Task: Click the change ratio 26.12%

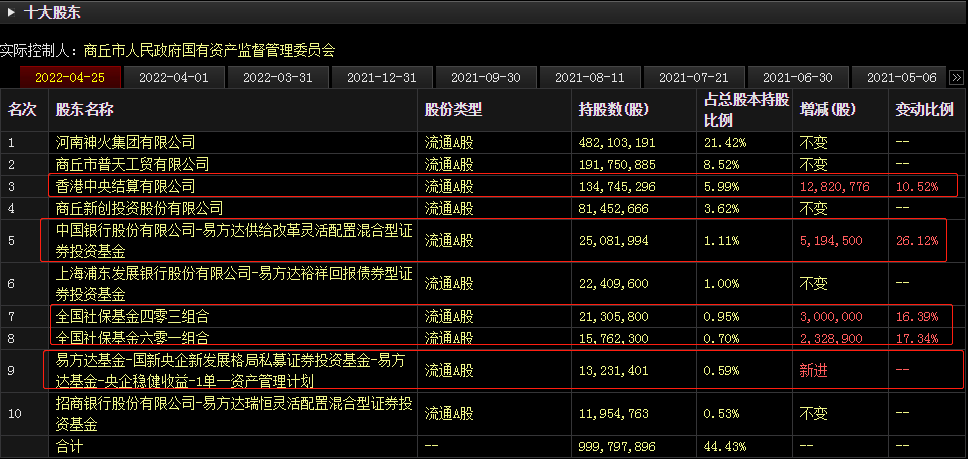Action: [917, 241]
